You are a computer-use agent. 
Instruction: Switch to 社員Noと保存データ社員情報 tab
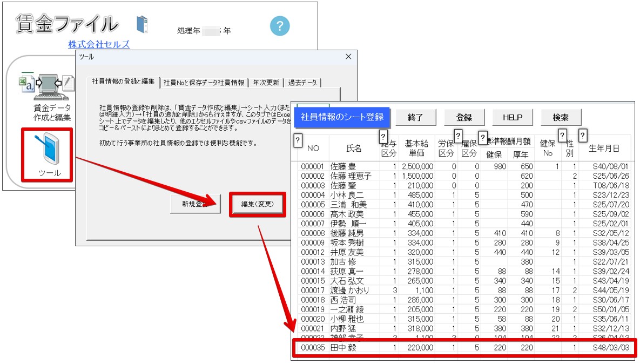point(204,83)
